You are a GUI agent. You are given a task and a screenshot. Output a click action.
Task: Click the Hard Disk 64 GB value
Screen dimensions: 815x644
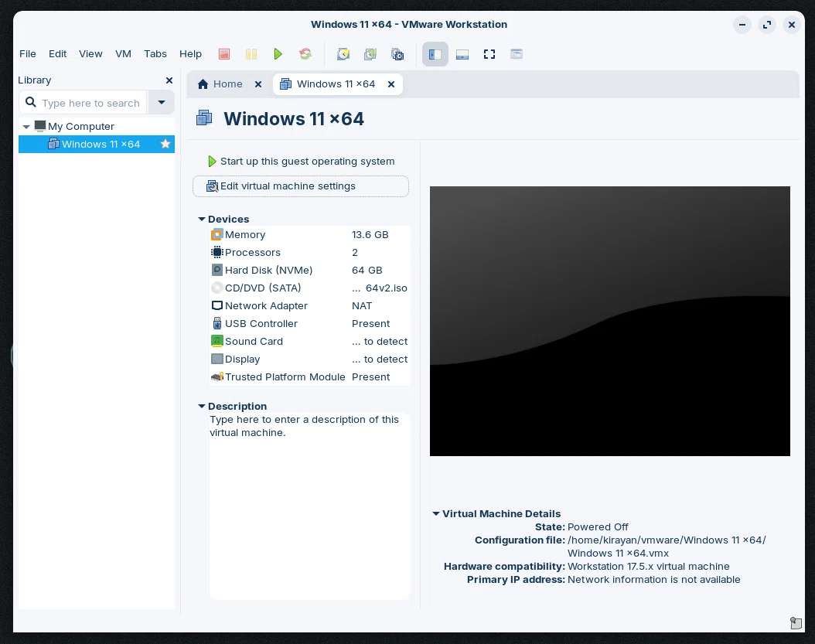point(367,270)
